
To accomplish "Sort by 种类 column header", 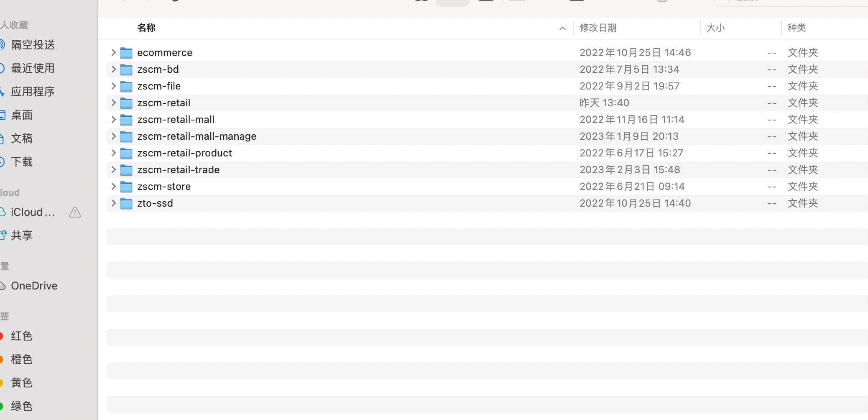I will click(x=797, y=28).
